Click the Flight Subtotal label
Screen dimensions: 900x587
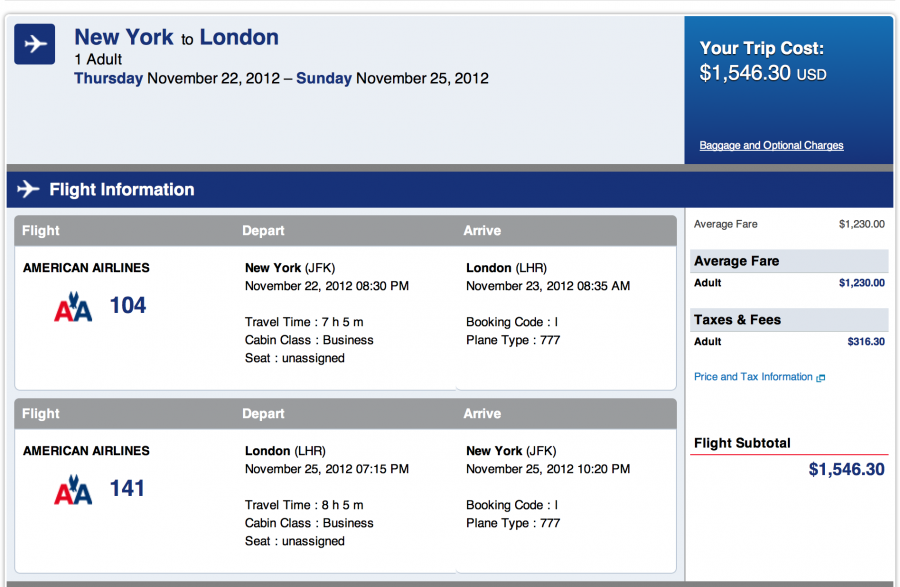pyautogui.click(x=742, y=443)
